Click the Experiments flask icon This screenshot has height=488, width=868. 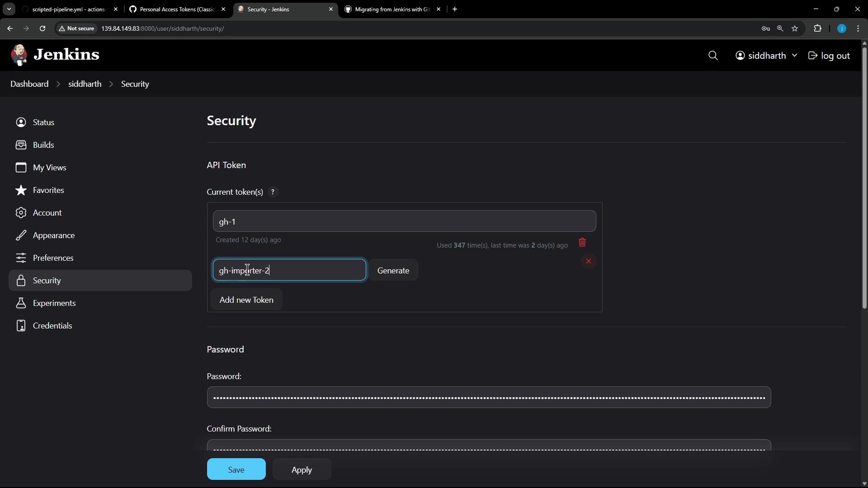click(21, 303)
